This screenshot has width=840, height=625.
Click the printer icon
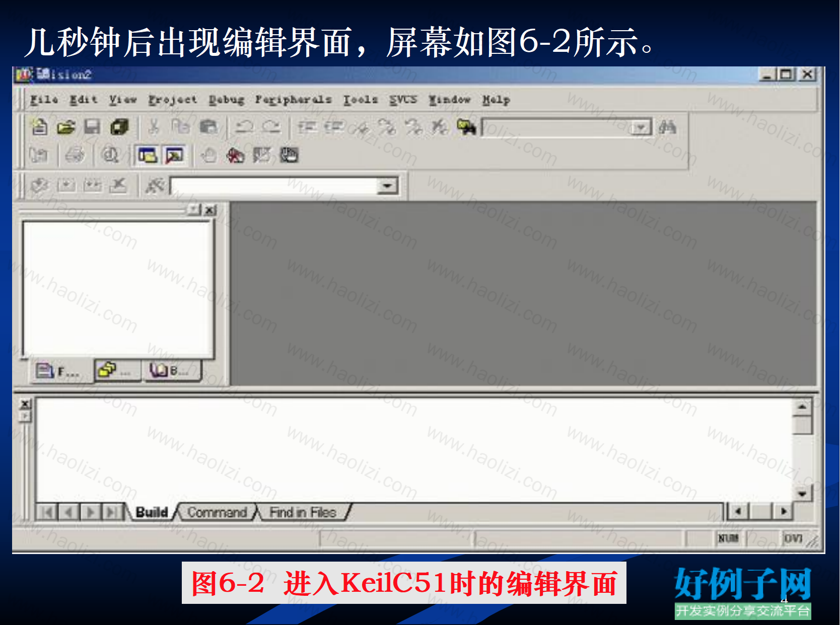75,155
